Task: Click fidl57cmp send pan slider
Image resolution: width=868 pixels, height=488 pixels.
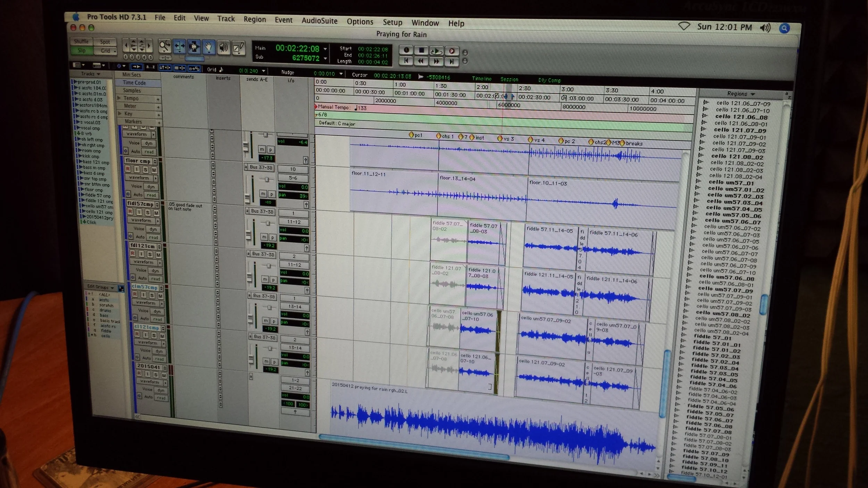Action: [x=268, y=223]
